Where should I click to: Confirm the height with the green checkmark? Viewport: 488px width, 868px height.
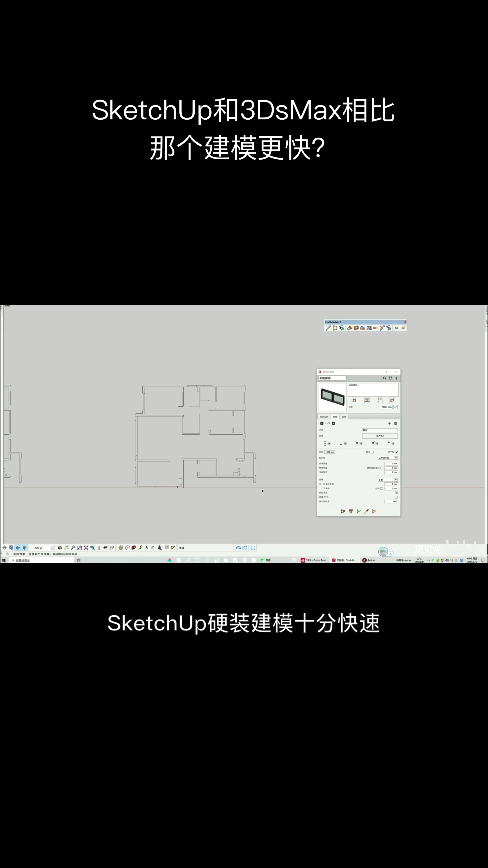396,407
